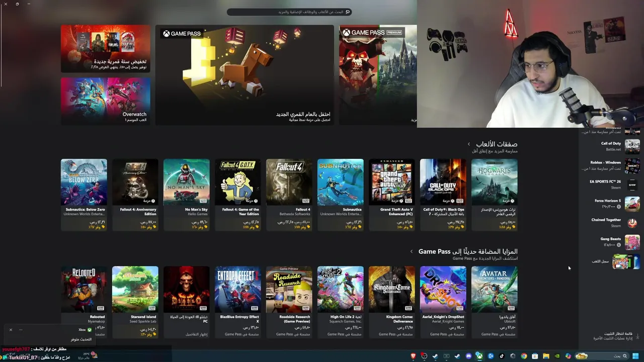This screenshot has width=644, height=362.
Task: Open OBS Studio from the taskbar
Action: click(424, 356)
